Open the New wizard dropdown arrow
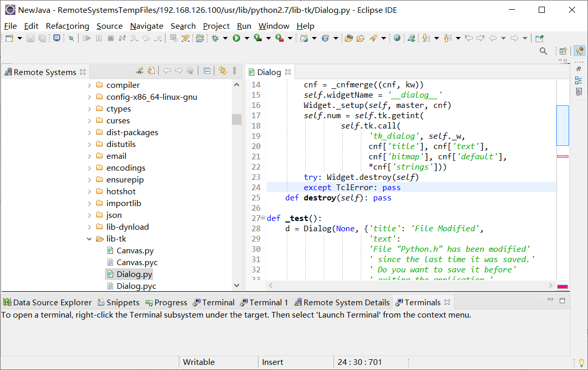This screenshot has height=370, width=588. point(20,38)
